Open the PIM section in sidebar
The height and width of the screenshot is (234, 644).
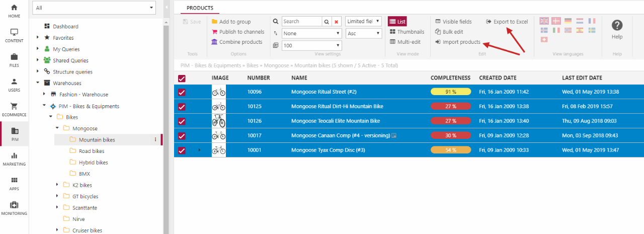(14, 134)
